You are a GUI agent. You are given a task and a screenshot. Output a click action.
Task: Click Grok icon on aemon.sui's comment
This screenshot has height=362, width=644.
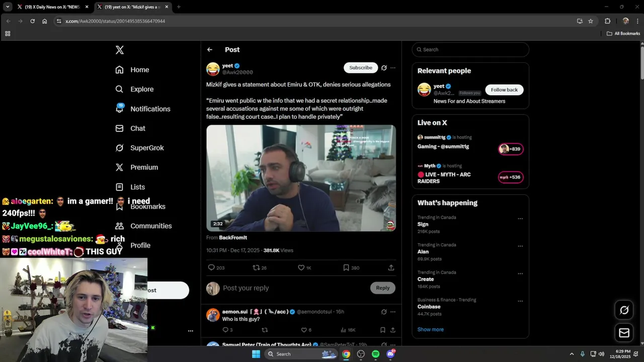point(384,312)
